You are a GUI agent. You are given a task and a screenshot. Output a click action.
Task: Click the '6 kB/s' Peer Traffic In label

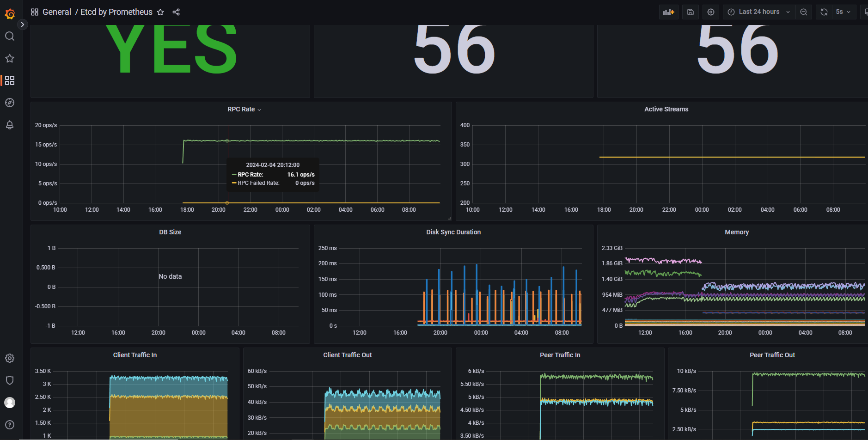pyautogui.click(x=476, y=371)
